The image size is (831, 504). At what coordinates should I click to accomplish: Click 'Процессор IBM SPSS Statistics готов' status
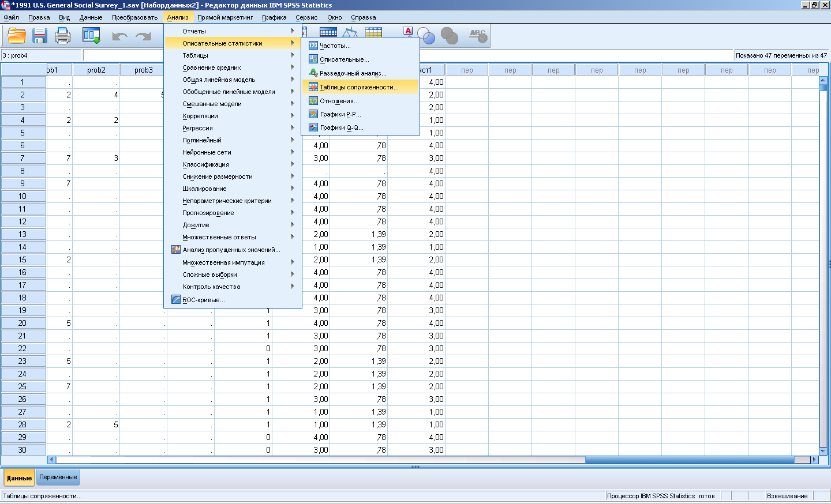tap(661, 496)
